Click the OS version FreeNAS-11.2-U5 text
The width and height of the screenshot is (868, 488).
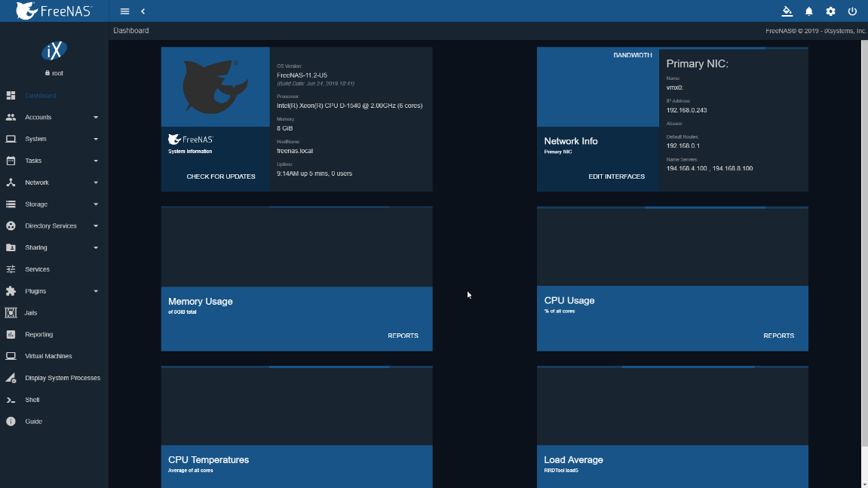click(x=302, y=75)
